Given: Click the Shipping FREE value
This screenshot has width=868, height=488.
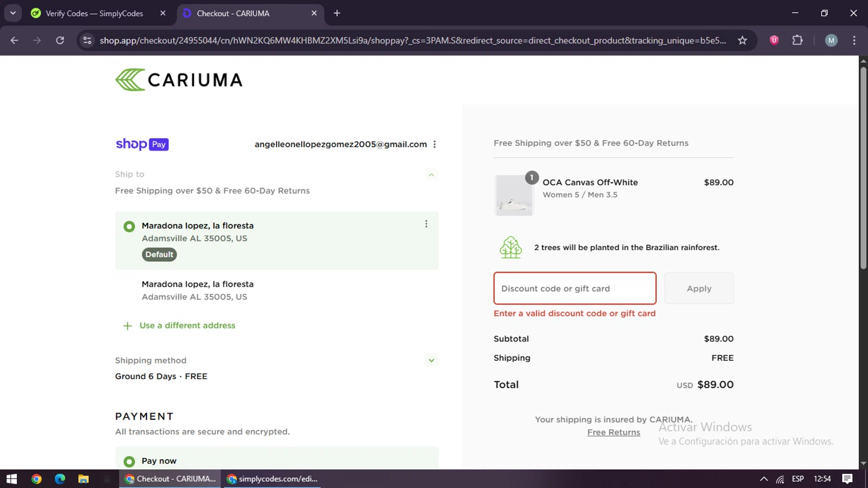Looking at the screenshot, I should pos(722,358).
